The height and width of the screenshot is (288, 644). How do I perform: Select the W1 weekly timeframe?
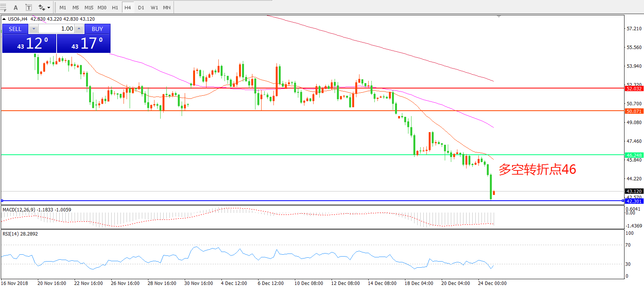pos(154,7)
